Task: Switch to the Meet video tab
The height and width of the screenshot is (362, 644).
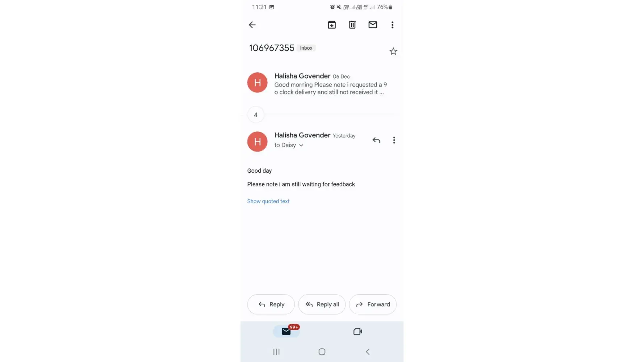Action: pyautogui.click(x=357, y=331)
